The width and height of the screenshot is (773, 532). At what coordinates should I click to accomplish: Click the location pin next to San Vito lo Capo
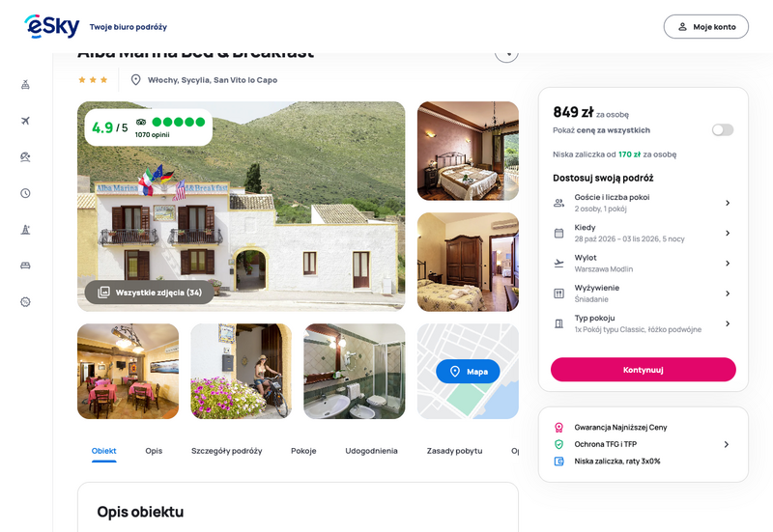click(136, 80)
